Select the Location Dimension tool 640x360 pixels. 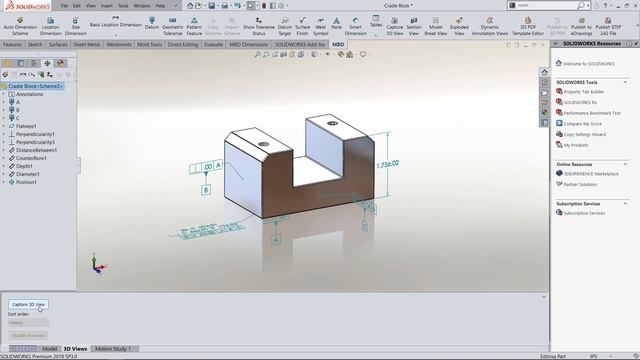pos(51,26)
